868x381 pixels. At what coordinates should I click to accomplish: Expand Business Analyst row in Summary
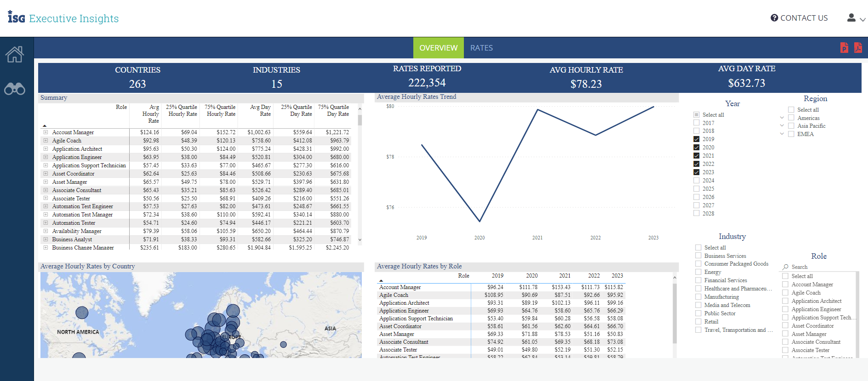pos(46,239)
